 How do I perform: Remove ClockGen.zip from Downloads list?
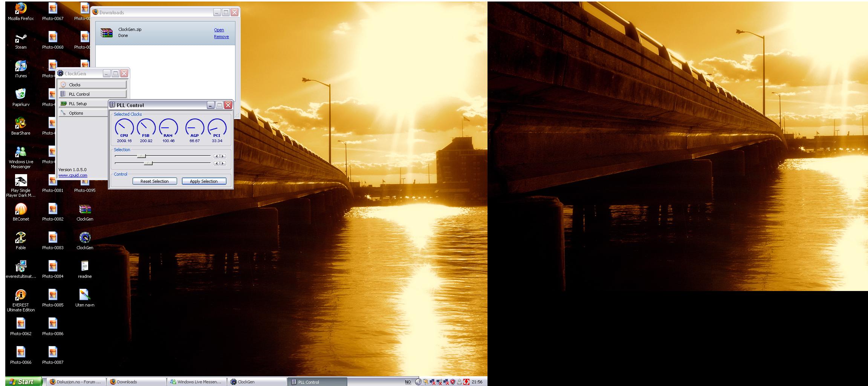tap(222, 37)
